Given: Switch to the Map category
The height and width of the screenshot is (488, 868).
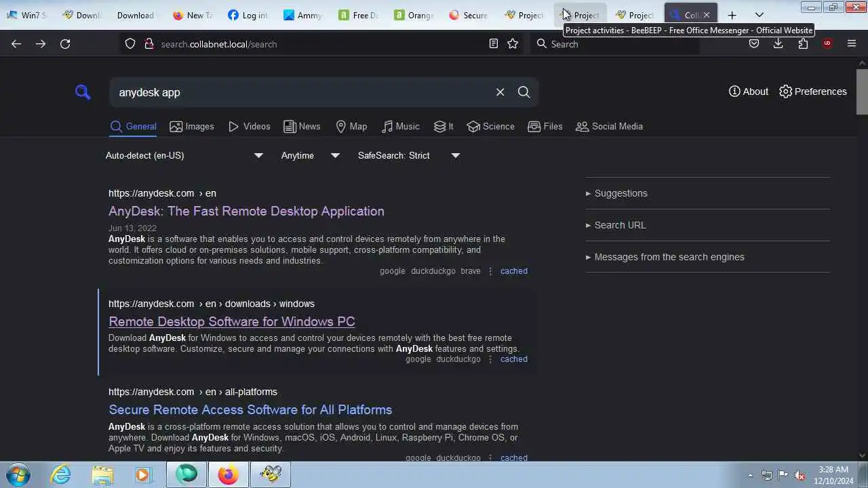Looking at the screenshot, I should (351, 126).
